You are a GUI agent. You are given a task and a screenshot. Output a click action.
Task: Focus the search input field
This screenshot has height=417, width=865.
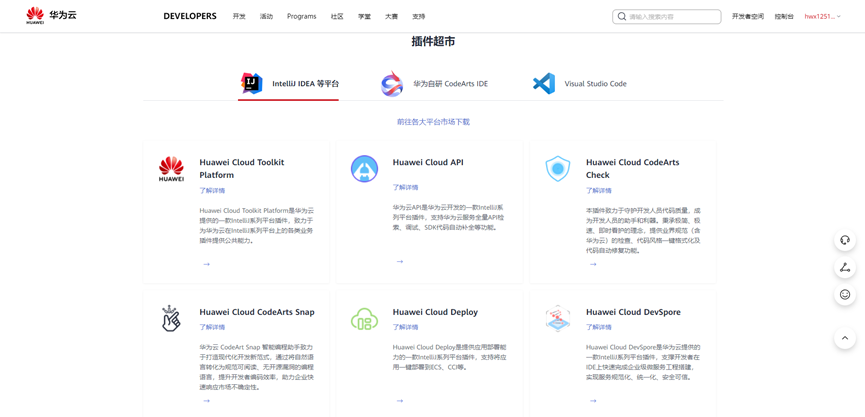click(x=666, y=17)
